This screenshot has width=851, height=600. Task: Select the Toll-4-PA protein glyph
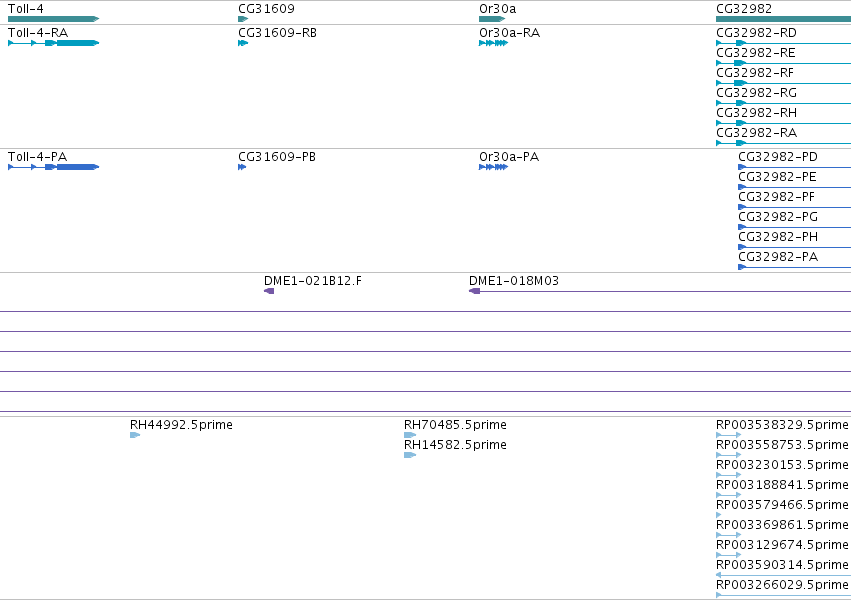point(53,167)
